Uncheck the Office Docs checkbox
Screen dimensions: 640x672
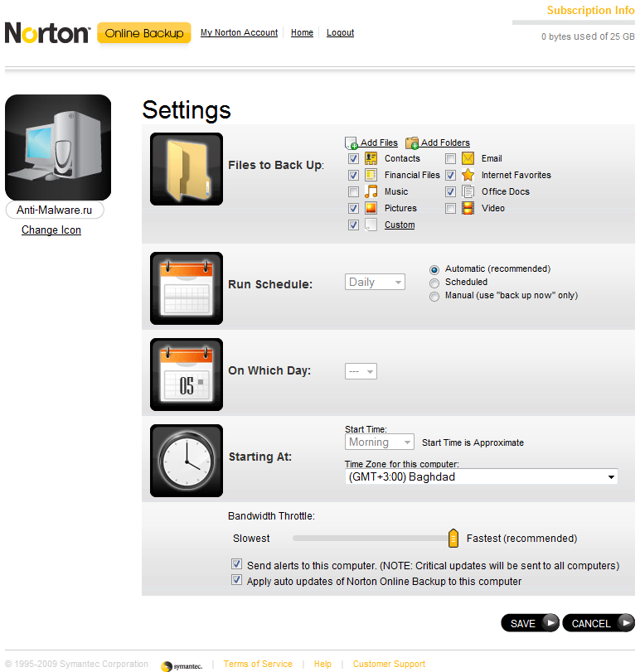pyautogui.click(x=450, y=191)
